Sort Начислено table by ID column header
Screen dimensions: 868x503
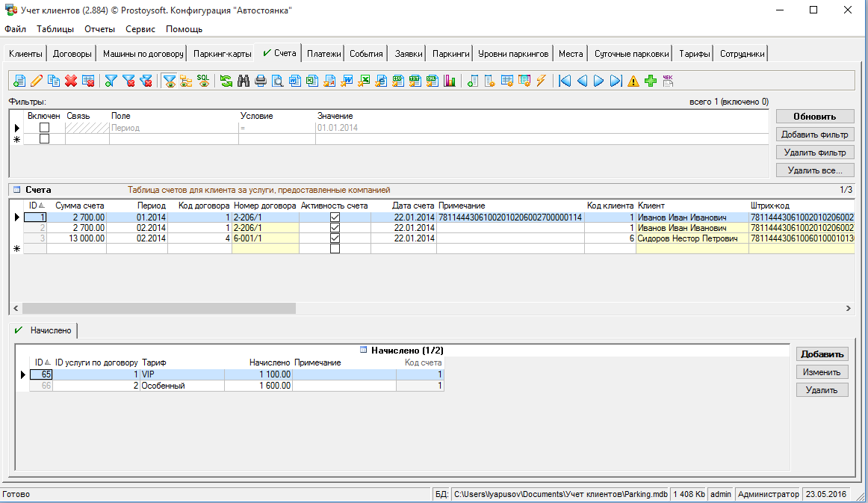pyautogui.click(x=41, y=362)
